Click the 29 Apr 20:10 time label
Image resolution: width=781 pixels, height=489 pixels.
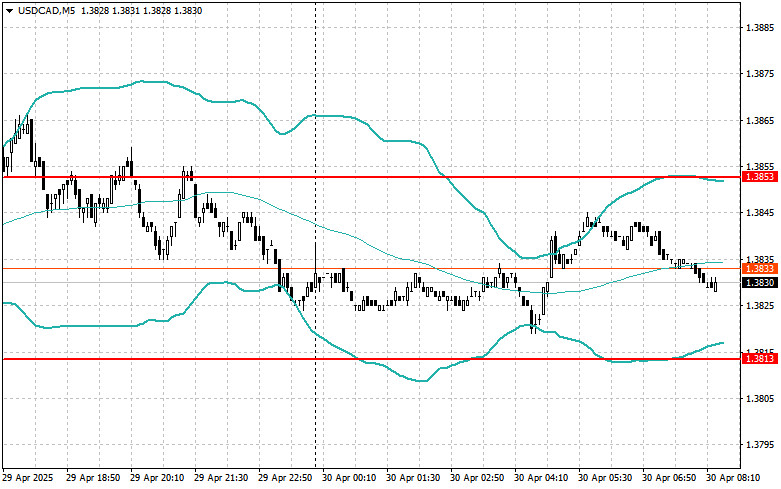(x=157, y=478)
